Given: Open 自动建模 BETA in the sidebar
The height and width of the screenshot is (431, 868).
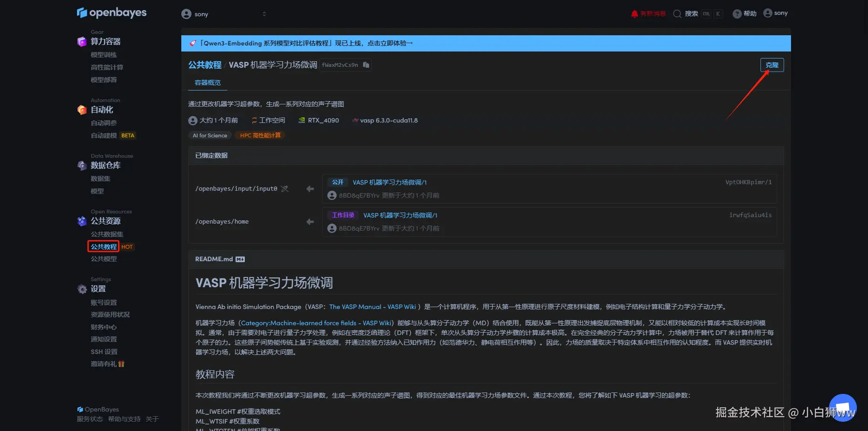Looking at the screenshot, I should [113, 135].
